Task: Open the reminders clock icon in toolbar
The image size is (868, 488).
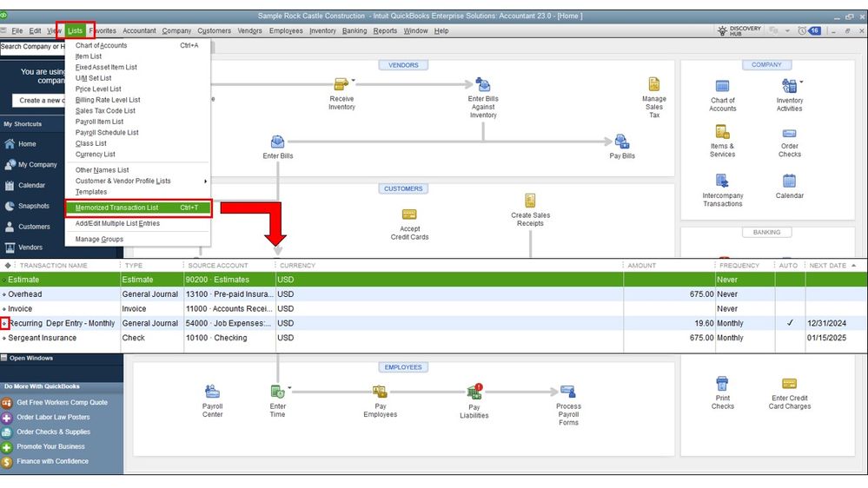Action: 802,31
